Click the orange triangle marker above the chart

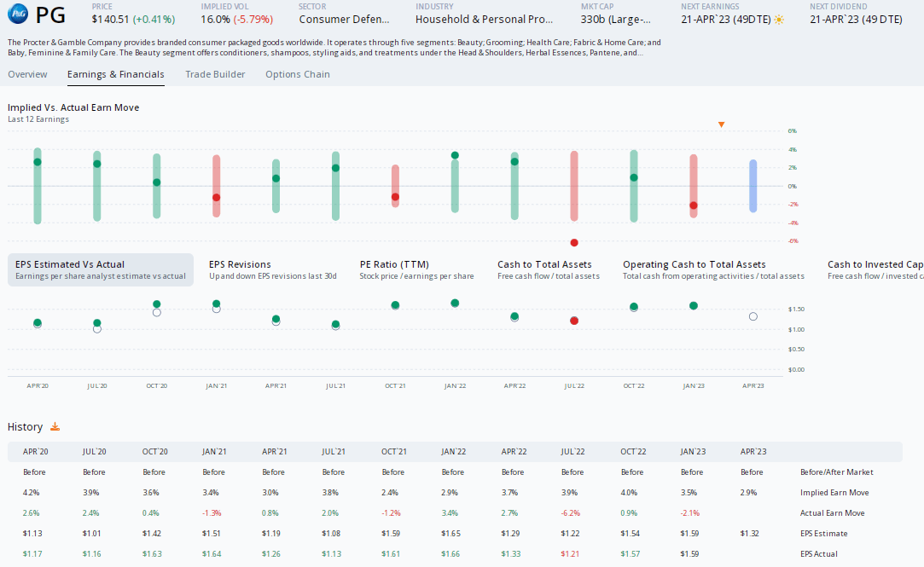pos(721,124)
